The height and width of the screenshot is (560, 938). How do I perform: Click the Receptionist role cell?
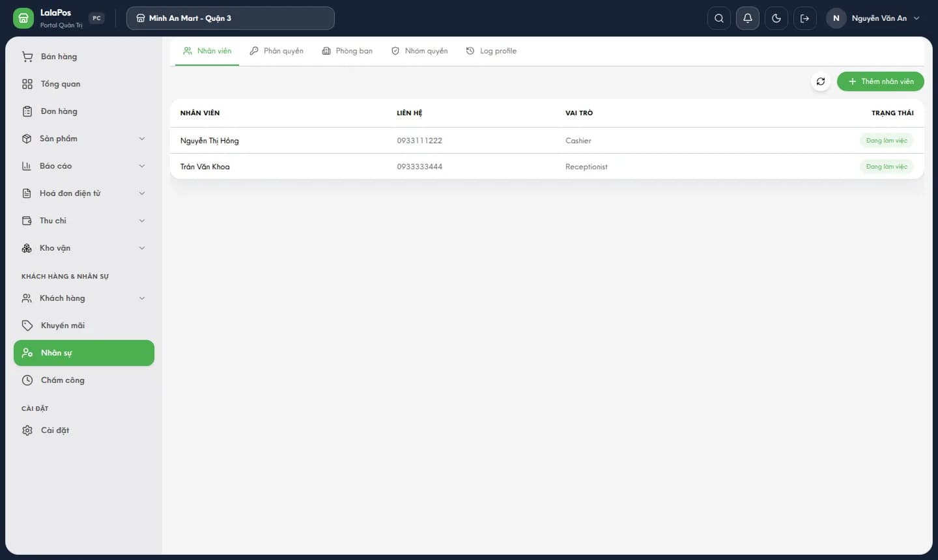[x=586, y=167]
